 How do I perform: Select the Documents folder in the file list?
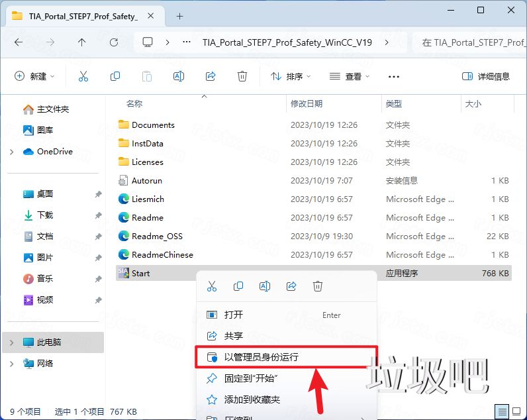[x=146, y=125]
